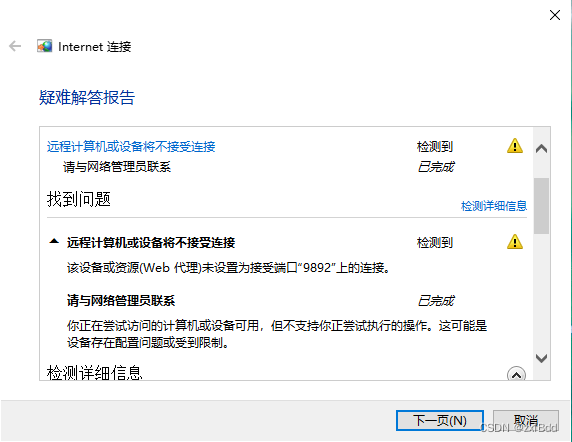Image resolution: width=572 pixels, height=442 pixels.
Task: Click the Internet 连接 globe icon
Action: (44, 46)
